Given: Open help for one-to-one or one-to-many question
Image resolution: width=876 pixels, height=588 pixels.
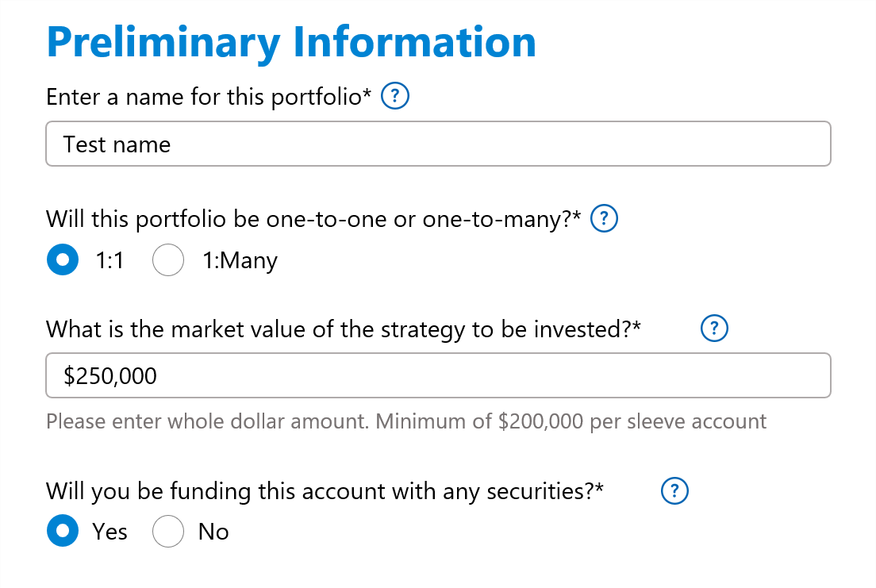Looking at the screenshot, I should (x=605, y=218).
